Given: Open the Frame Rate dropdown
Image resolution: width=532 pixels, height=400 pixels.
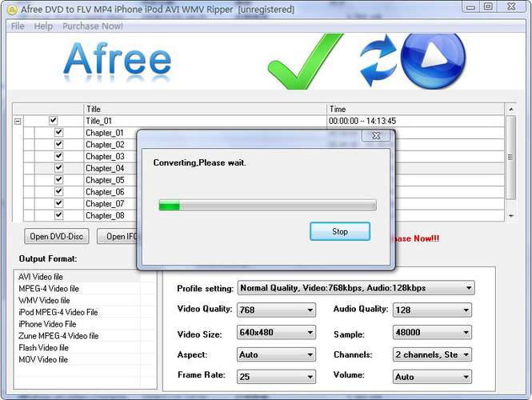Looking at the screenshot, I should (276, 377).
